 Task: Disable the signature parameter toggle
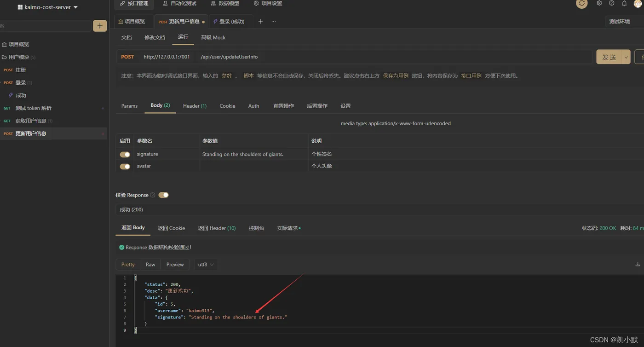click(x=125, y=155)
